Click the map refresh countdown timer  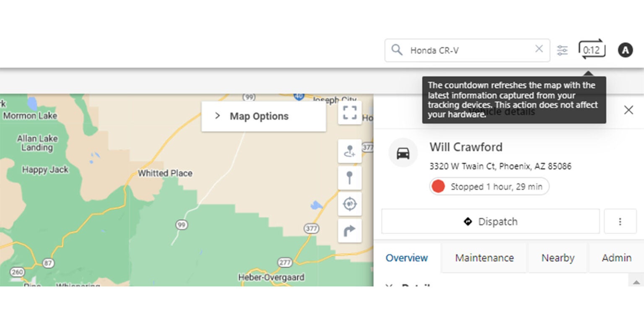[x=591, y=49]
